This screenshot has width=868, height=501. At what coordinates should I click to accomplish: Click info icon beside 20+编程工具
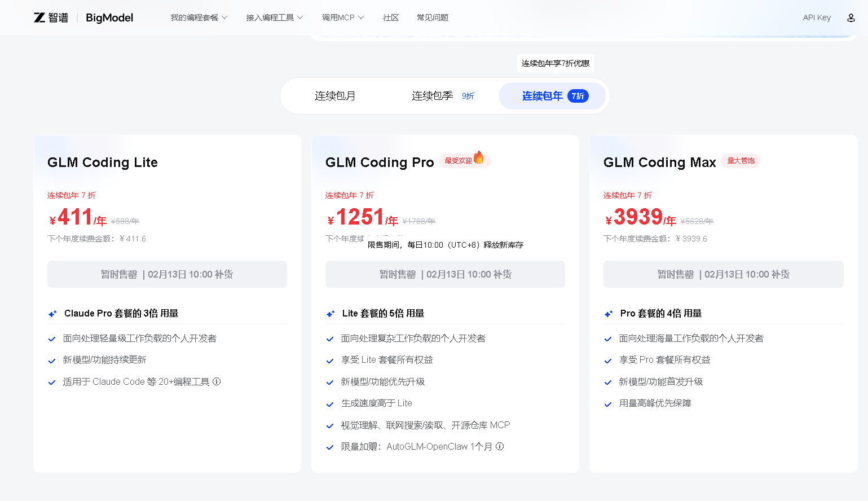pyautogui.click(x=217, y=381)
